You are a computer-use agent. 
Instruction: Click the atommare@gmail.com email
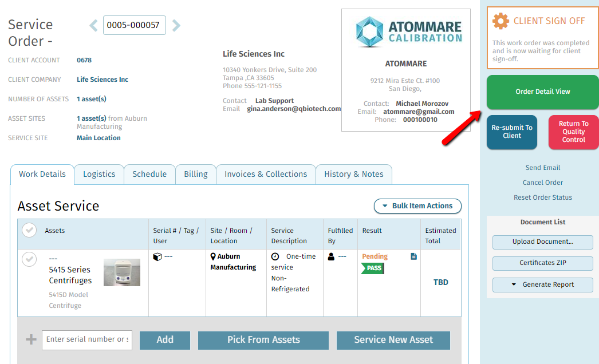coord(419,112)
